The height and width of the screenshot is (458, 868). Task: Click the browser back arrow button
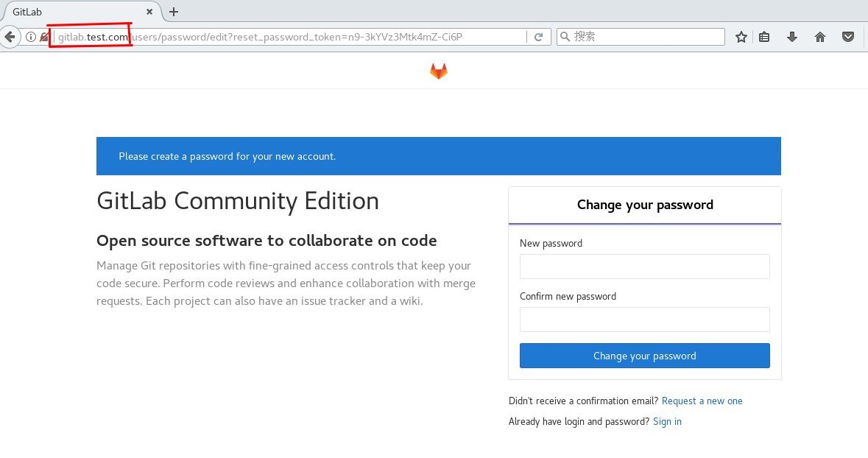(x=10, y=37)
